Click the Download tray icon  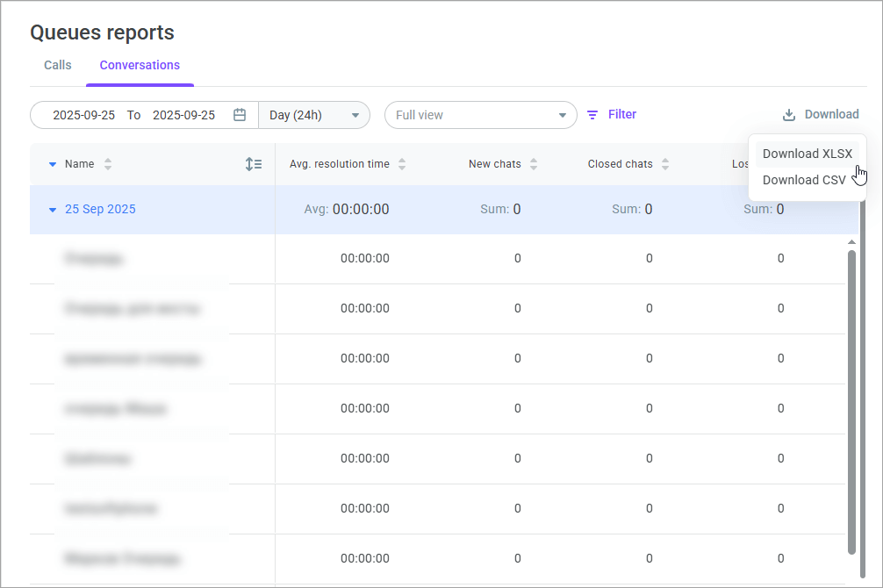tap(789, 115)
